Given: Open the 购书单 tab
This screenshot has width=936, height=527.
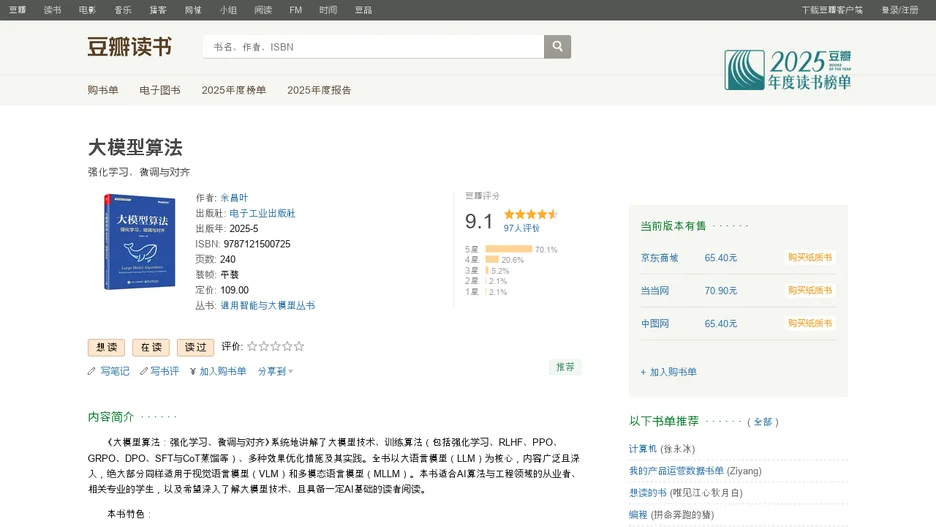Looking at the screenshot, I should coord(103,90).
